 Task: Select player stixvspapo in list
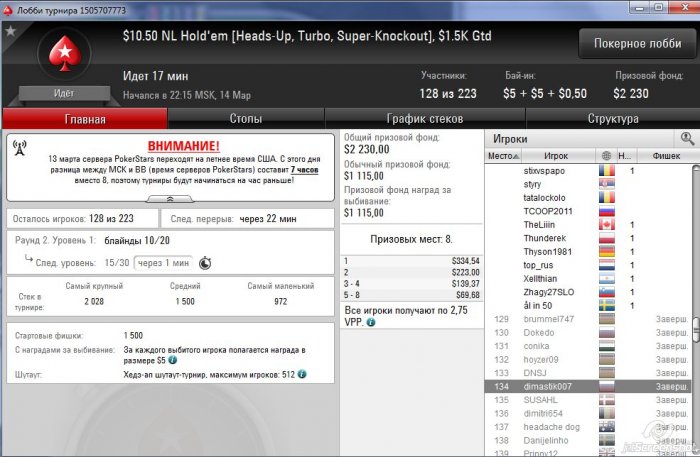tap(544, 170)
